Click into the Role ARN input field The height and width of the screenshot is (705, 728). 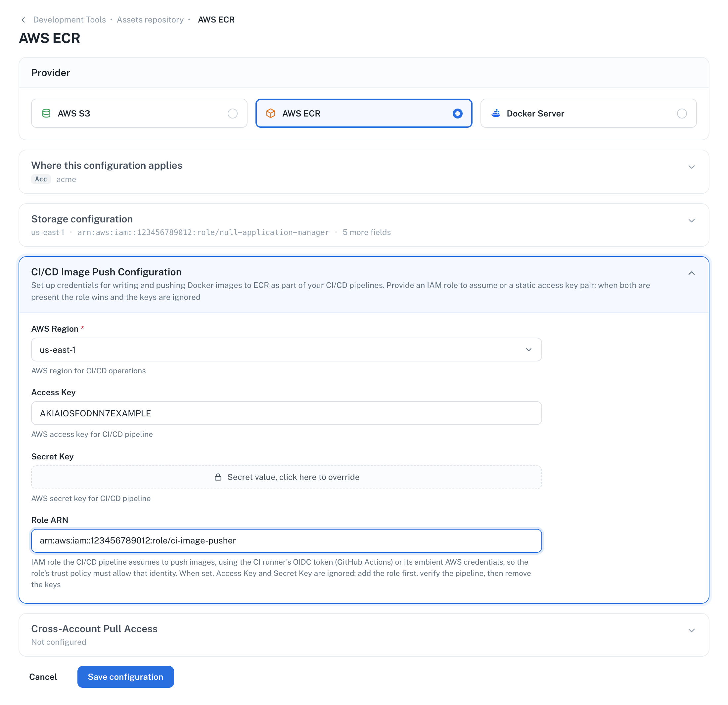click(x=286, y=540)
